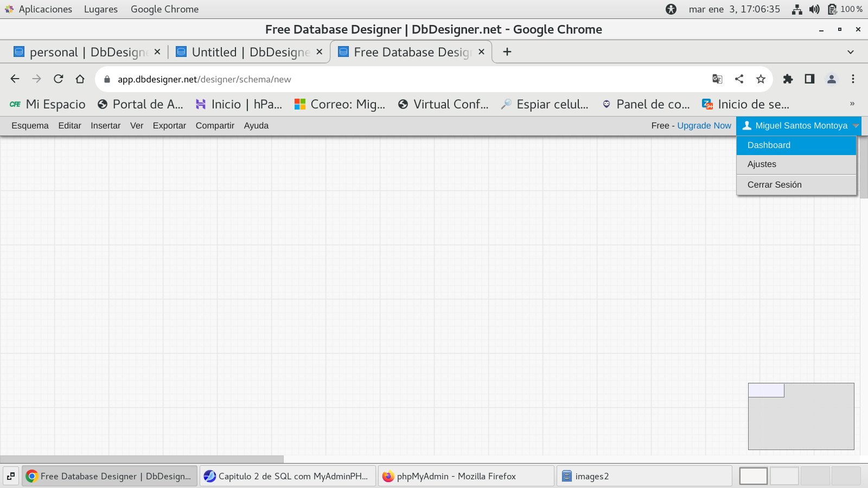Open the Chrome extensions puzzle icon
868x488 pixels.
click(x=788, y=79)
